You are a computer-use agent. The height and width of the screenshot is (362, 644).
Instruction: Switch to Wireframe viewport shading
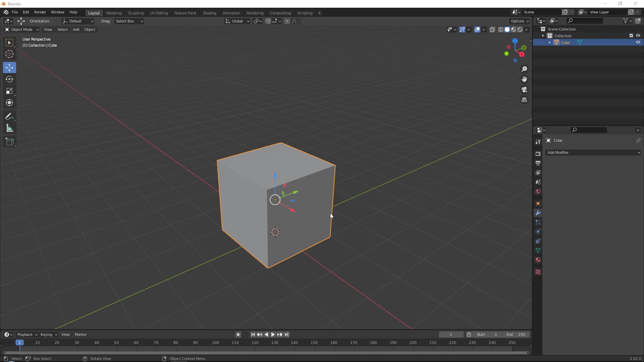point(501,29)
